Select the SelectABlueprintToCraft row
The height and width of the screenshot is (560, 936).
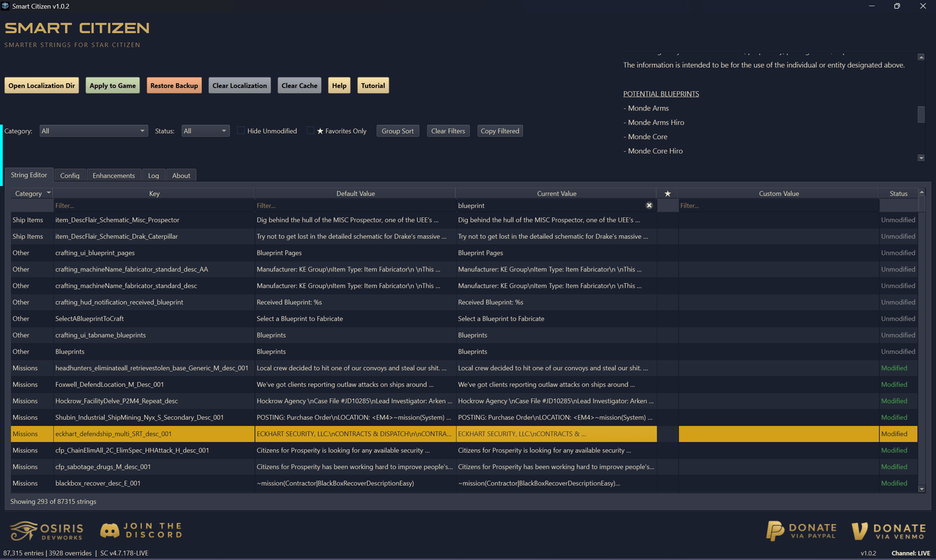click(x=464, y=319)
